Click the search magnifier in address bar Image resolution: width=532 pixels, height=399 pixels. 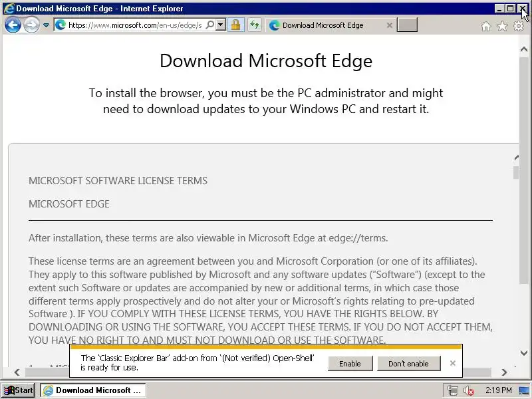[x=210, y=25]
